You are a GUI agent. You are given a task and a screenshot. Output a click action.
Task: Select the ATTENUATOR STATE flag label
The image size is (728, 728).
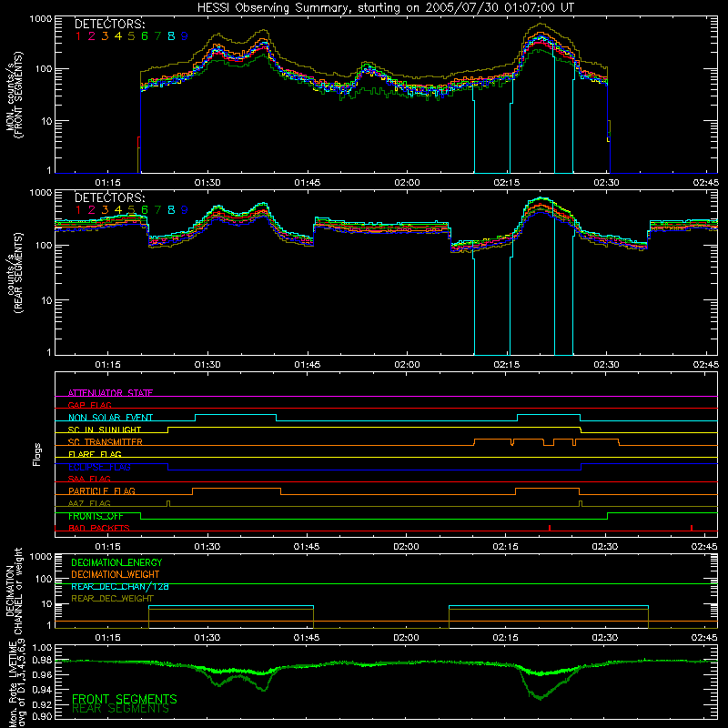tap(110, 393)
